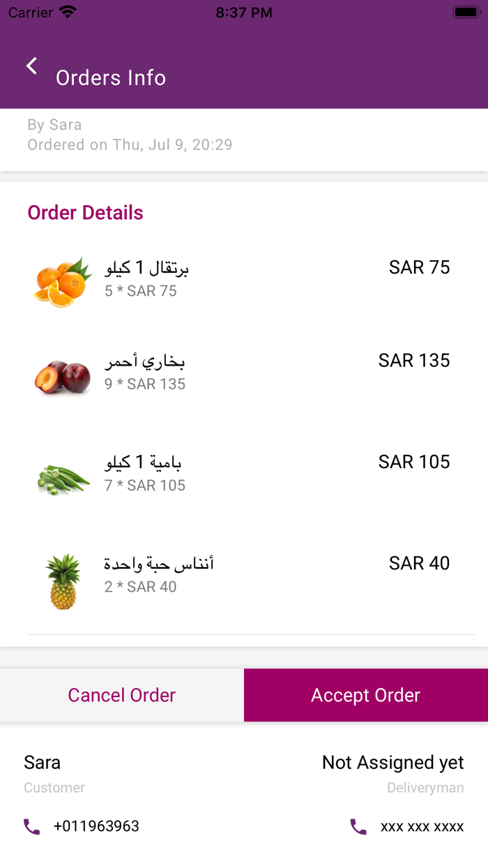Select the Order Details heading
This screenshot has height=868, width=488.
85,213
